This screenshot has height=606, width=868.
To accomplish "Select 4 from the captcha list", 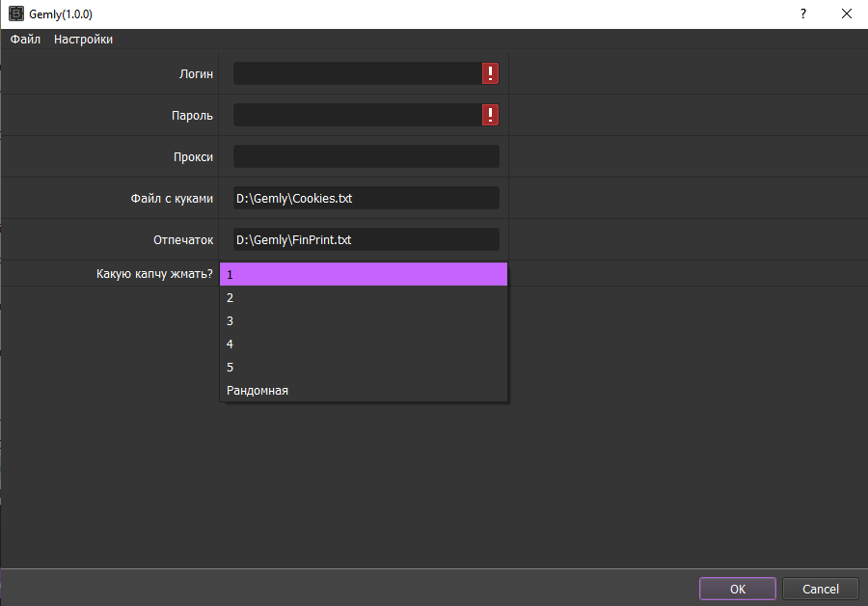I will [363, 344].
